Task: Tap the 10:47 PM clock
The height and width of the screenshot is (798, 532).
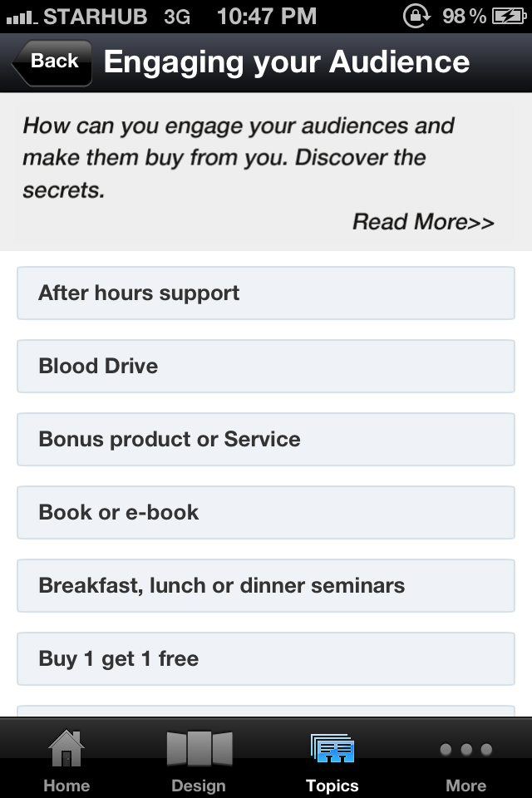Action: click(x=266, y=16)
